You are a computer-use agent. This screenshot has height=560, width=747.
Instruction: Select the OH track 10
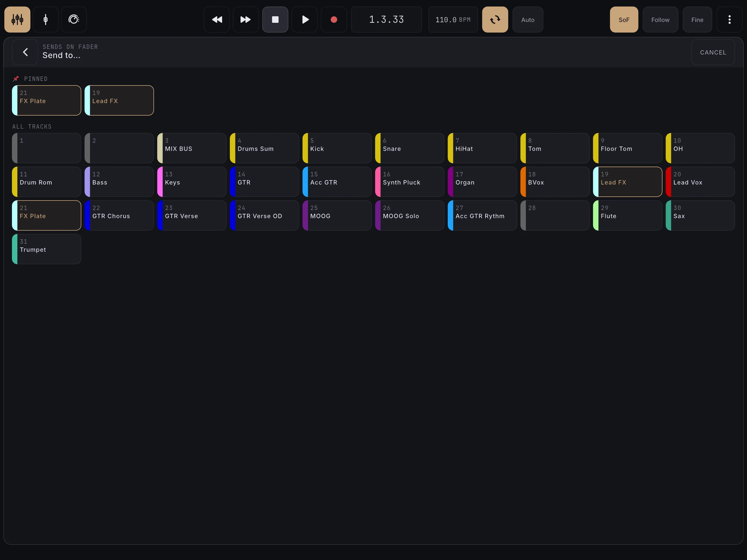tap(700, 148)
